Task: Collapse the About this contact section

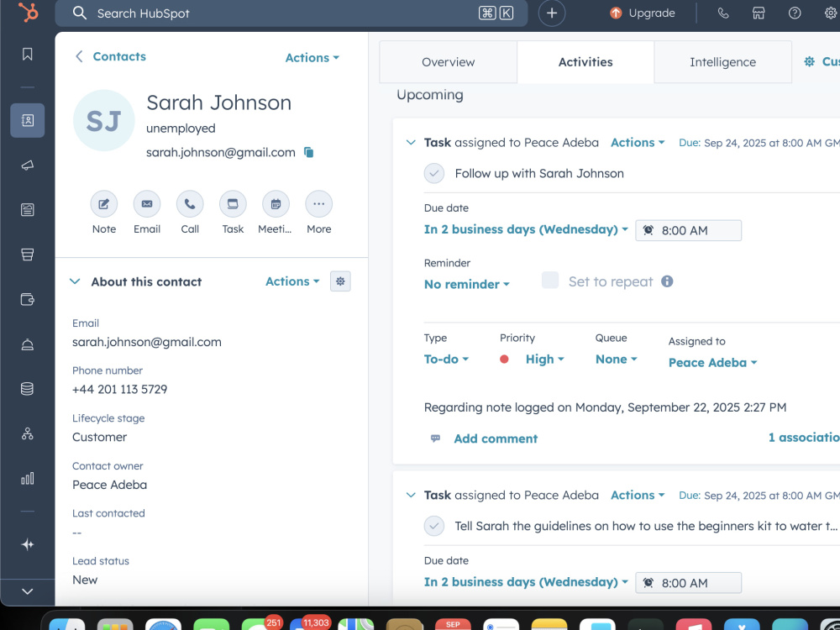Action: point(75,281)
